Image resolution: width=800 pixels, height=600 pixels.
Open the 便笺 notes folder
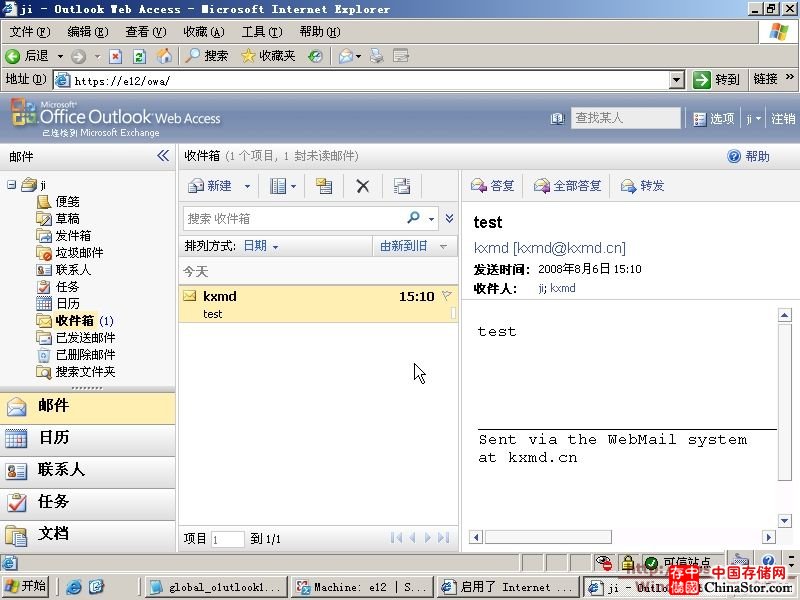coord(67,202)
